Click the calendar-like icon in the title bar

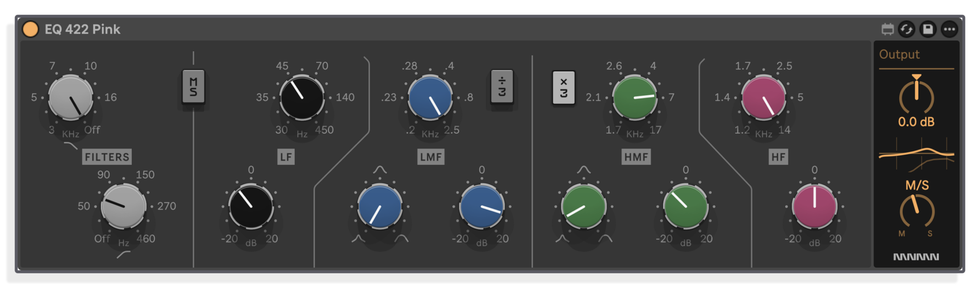[x=887, y=29]
